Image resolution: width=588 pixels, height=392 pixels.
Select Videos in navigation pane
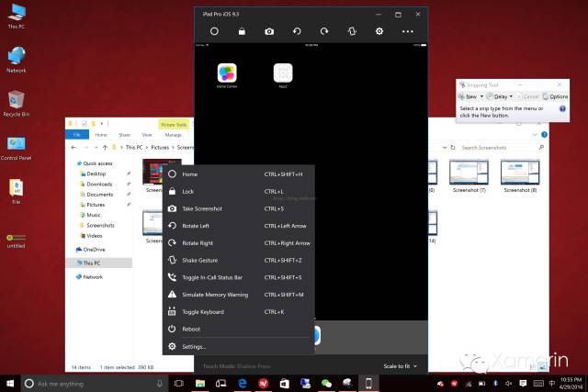[x=94, y=236]
